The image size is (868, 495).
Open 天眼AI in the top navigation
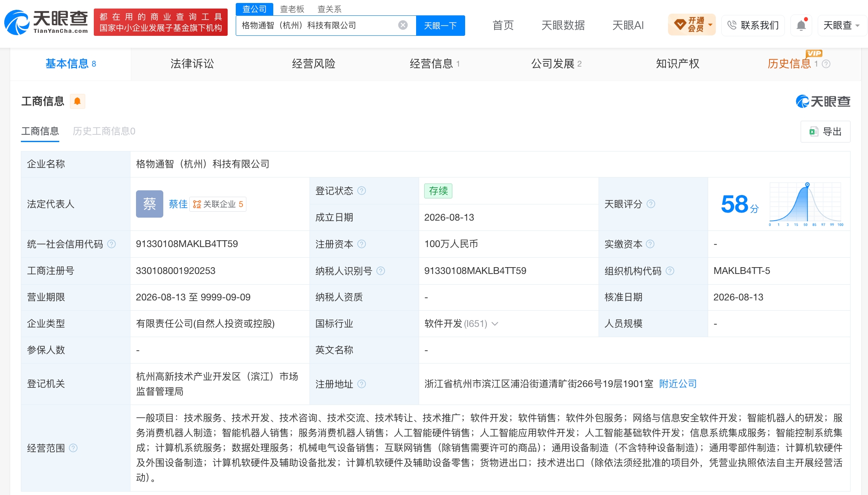(628, 25)
